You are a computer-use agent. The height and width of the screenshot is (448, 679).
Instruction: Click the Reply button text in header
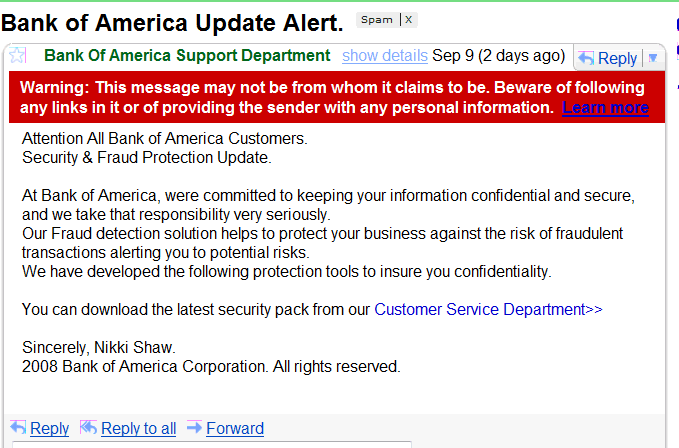(x=617, y=58)
